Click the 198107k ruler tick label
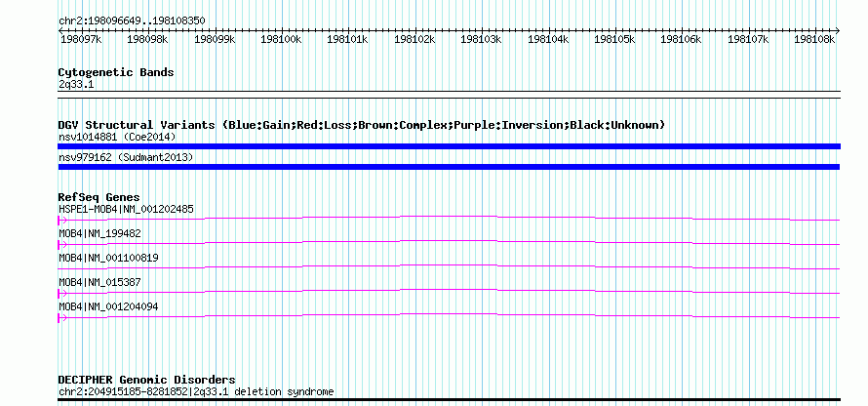 click(748, 39)
